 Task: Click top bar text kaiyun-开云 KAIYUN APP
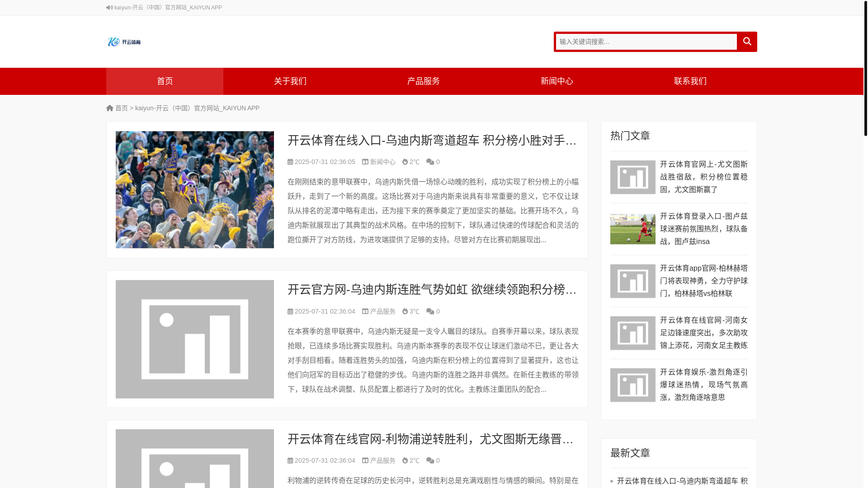168,8
